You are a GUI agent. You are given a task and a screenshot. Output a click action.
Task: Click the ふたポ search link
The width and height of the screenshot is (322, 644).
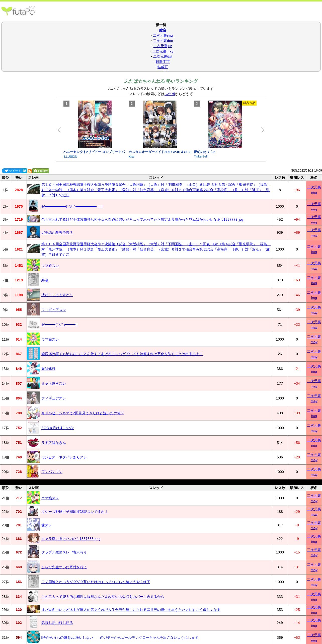170,94
